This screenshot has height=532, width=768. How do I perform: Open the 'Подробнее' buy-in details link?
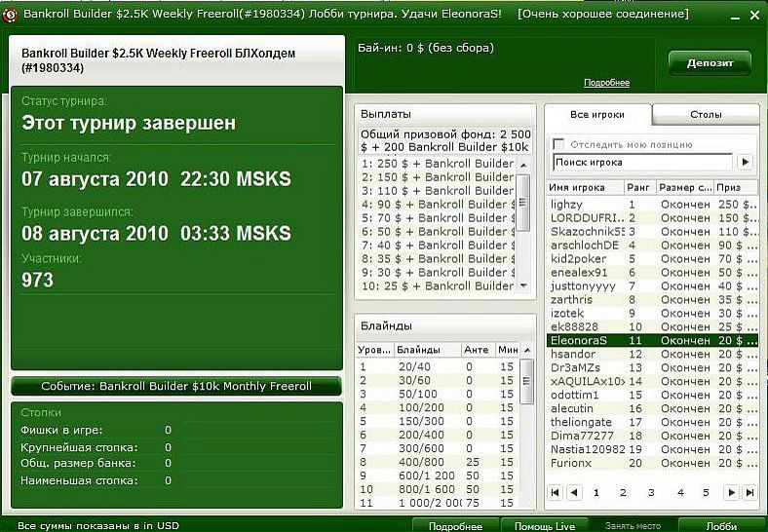click(x=606, y=83)
